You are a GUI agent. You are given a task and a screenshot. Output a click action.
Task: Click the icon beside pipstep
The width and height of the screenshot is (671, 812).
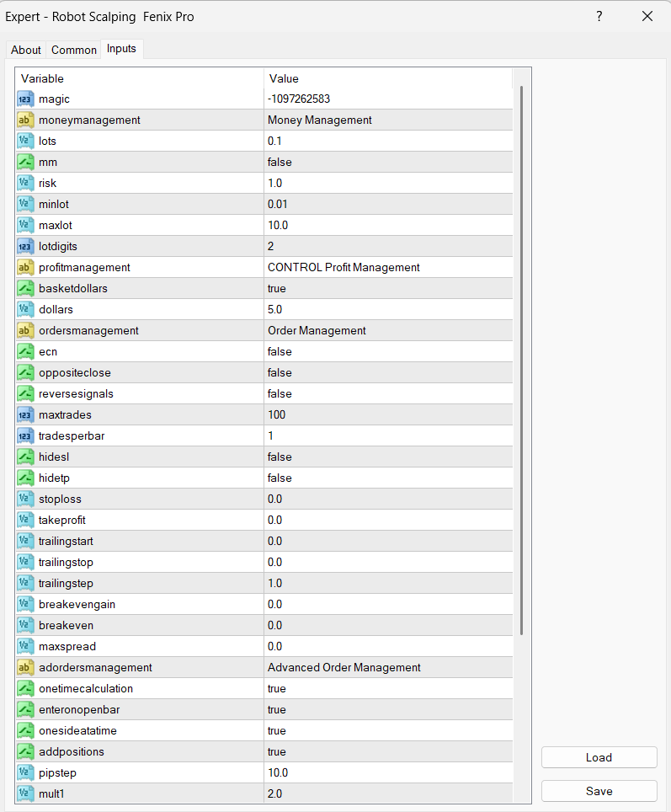pyautogui.click(x=25, y=772)
